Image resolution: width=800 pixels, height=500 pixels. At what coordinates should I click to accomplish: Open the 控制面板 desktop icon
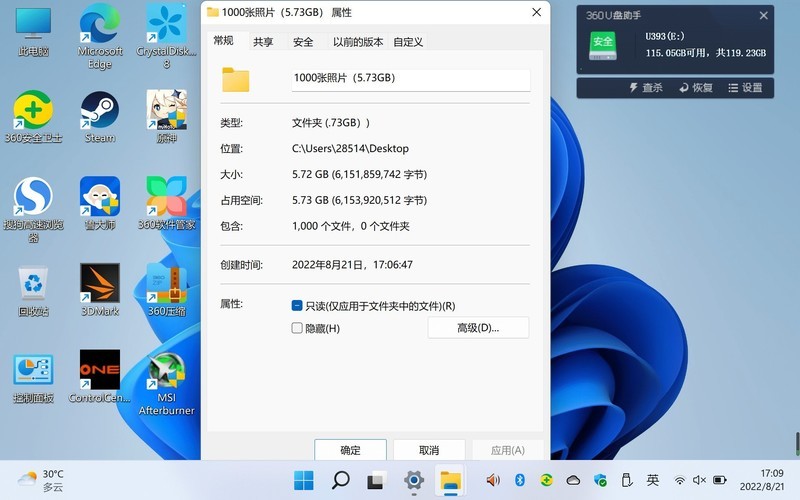point(33,378)
